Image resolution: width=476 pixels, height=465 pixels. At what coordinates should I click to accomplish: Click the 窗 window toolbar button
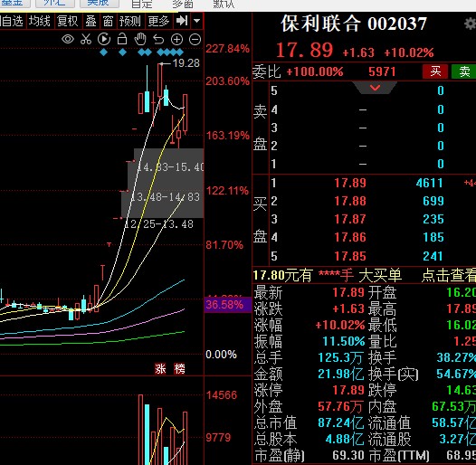(x=108, y=21)
